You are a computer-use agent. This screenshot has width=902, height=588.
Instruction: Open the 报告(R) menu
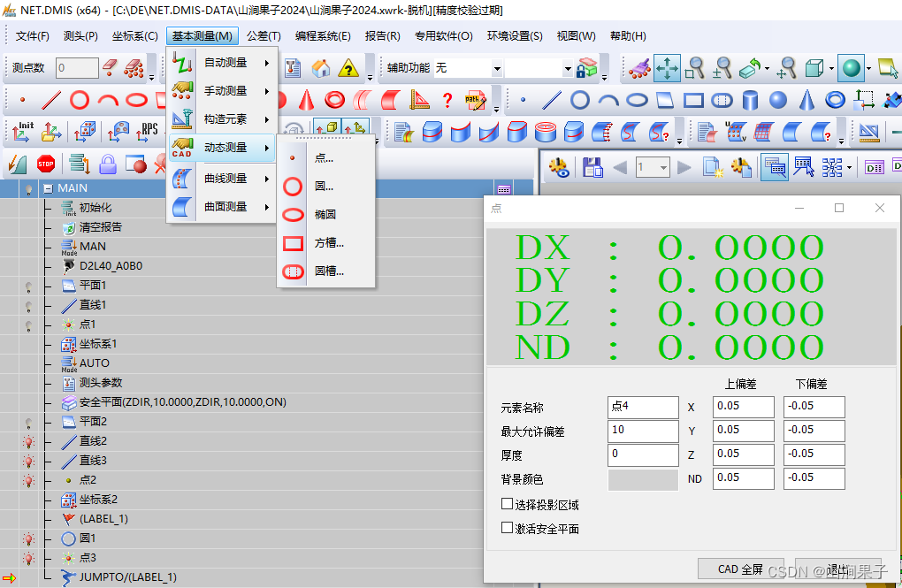383,35
